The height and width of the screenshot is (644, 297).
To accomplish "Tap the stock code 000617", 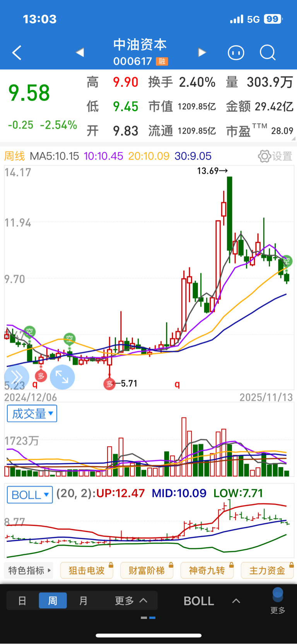I will click(x=133, y=62).
